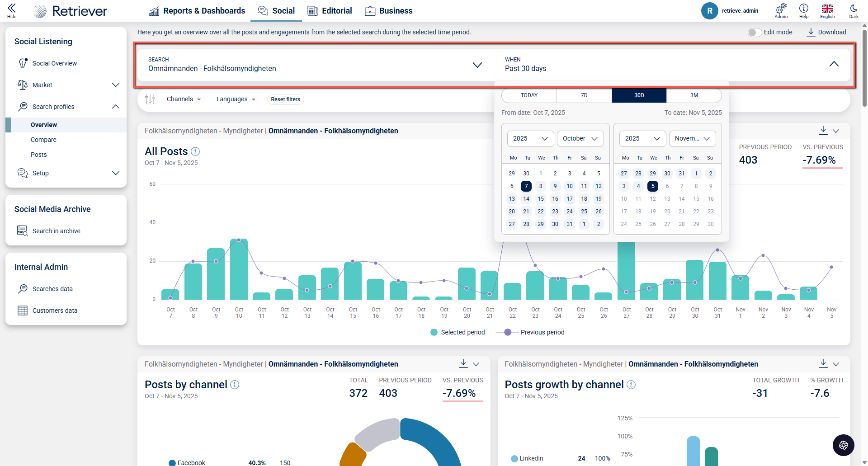Click Download at top right
This screenshot has height=466, width=868.
pos(826,33)
